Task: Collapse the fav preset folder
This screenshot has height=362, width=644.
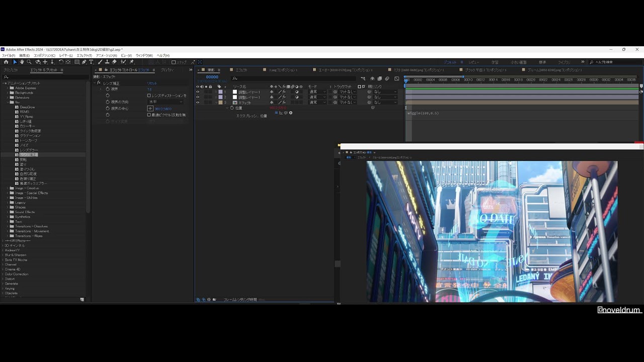Action: pos(8,102)
